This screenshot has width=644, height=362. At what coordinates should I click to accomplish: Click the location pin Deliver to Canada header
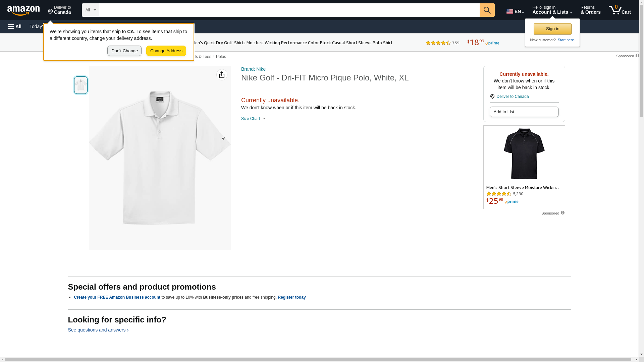[59, 10]
